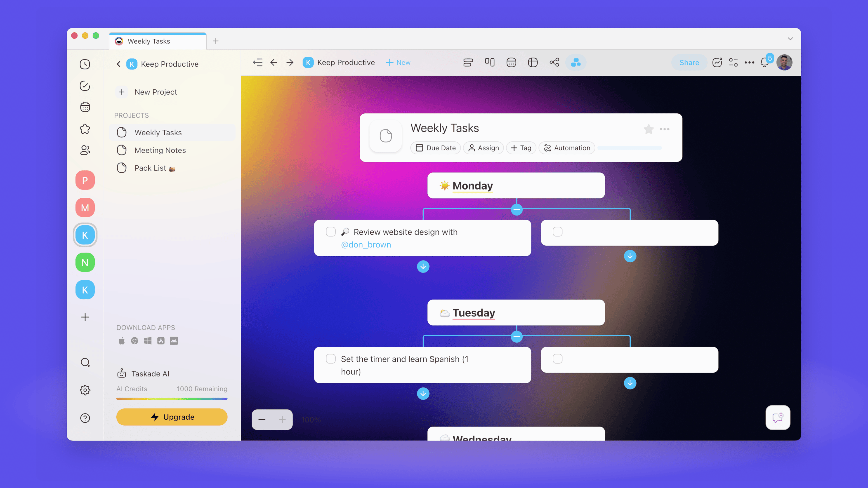The height and width of the screenshot is (488, 868).
Task: Click the Share button
Action: 689,62
